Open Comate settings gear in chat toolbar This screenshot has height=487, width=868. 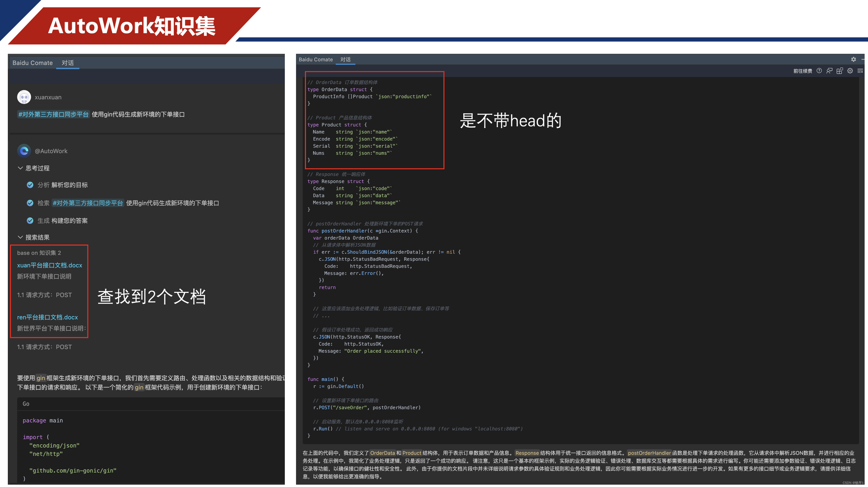pyautogui.click(x=850, y=71)
